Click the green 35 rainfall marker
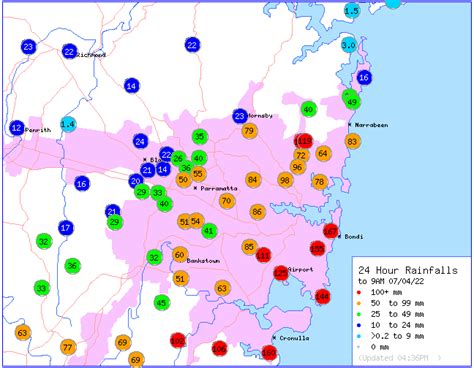 200,136
